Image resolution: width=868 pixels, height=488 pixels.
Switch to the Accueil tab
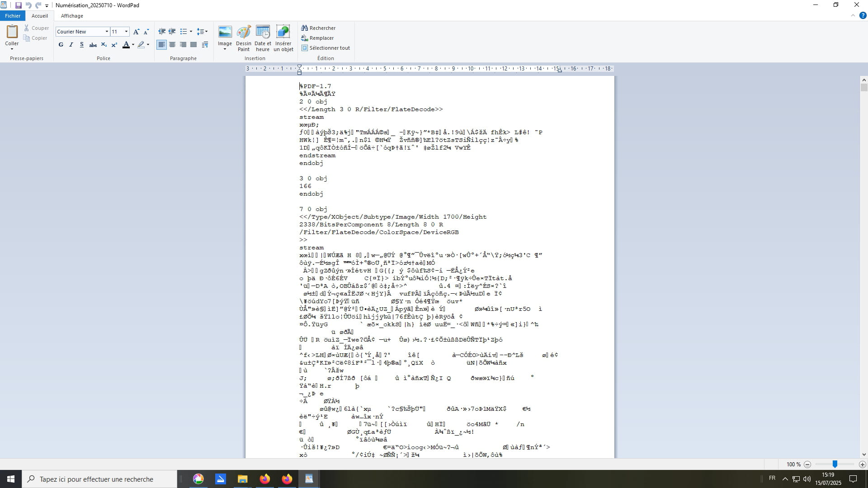40,16
